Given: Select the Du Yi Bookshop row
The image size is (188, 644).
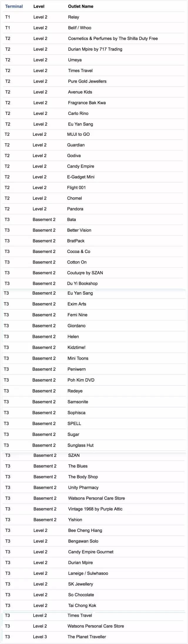Looking at the screenshot, I should [82, 283].
